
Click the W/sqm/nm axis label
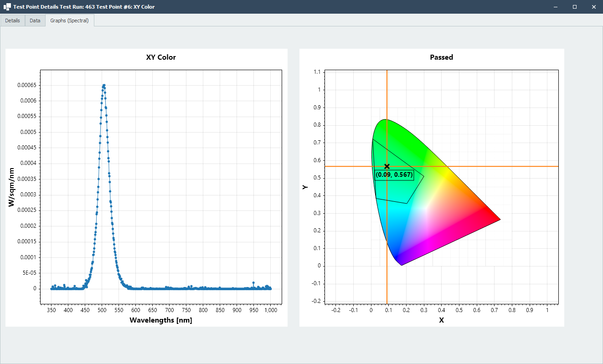tap(11, 187)
